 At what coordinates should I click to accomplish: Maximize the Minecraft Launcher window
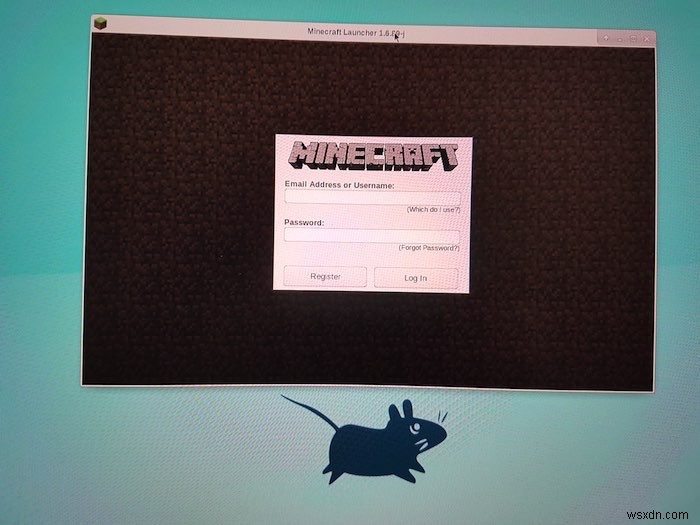633,39
